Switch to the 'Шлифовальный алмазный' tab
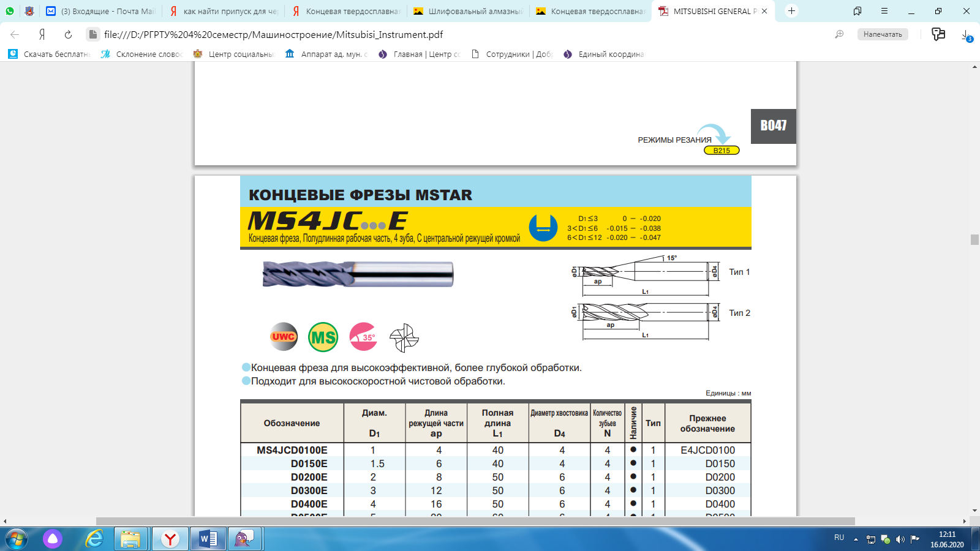This screenshot has width=980, height=551. pos(469,11)
